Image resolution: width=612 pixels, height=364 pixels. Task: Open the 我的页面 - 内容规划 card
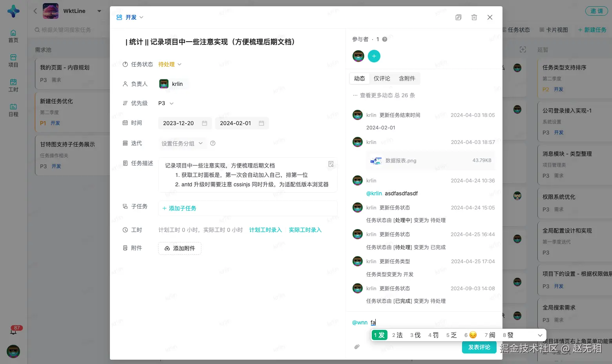coord(72,73)
